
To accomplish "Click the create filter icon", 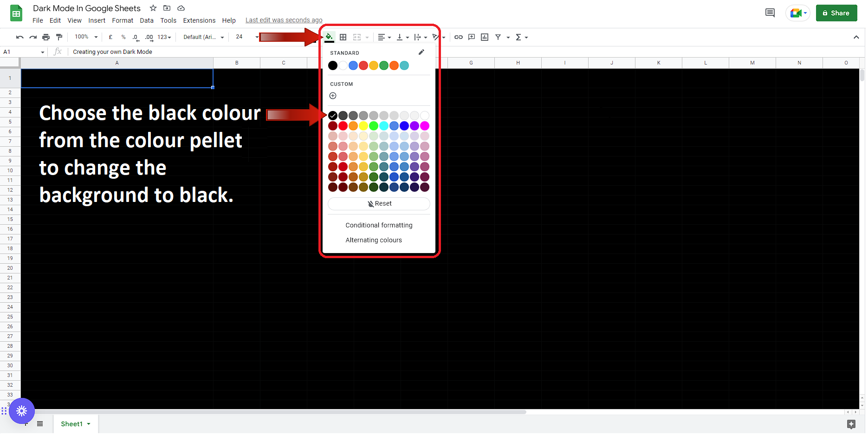I will point(498,37).
